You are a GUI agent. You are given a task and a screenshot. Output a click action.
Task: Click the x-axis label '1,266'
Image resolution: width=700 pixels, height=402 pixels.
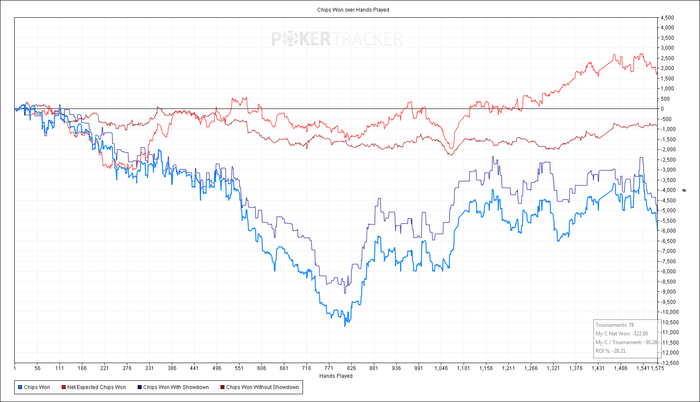(x=531, y=368)
